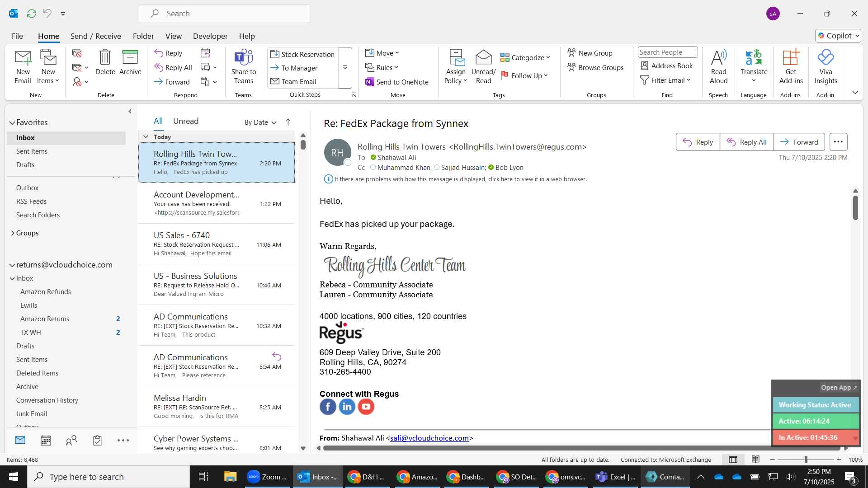Open the File tab

click(x=17, y=36)
